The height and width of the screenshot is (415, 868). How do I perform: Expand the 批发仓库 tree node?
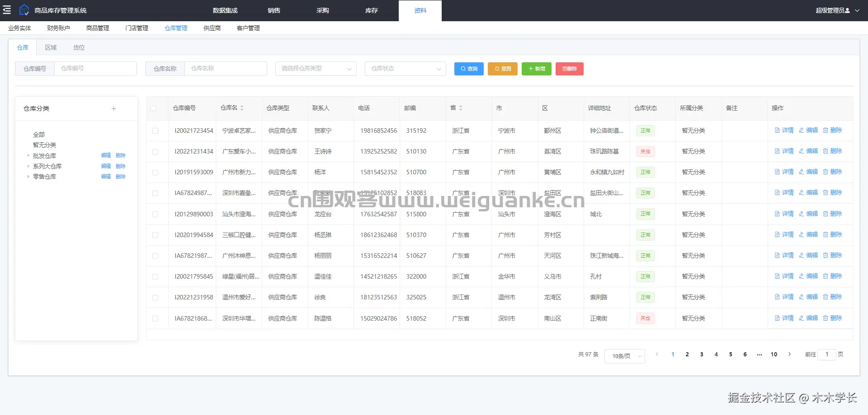(x=28, y=156)
